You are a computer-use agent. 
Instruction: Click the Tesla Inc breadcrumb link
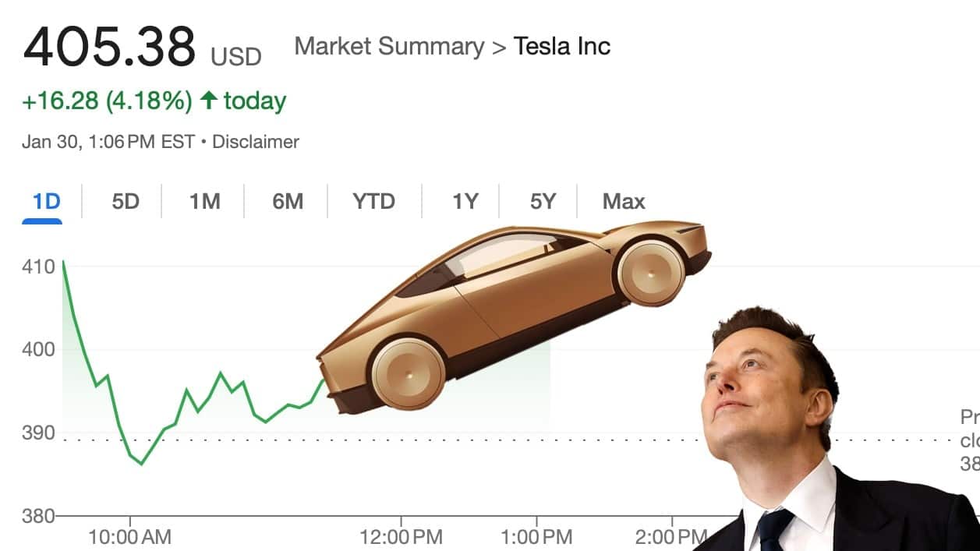point(562,46)
